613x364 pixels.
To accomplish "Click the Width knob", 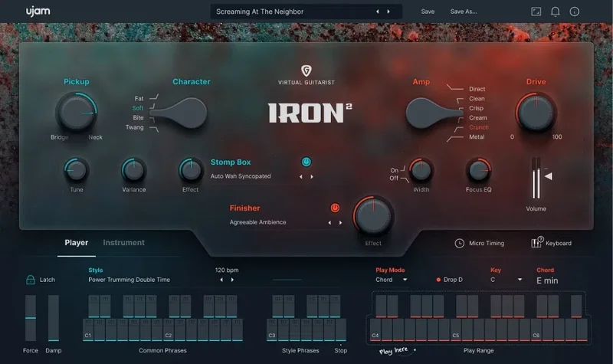I will [421, 170].
